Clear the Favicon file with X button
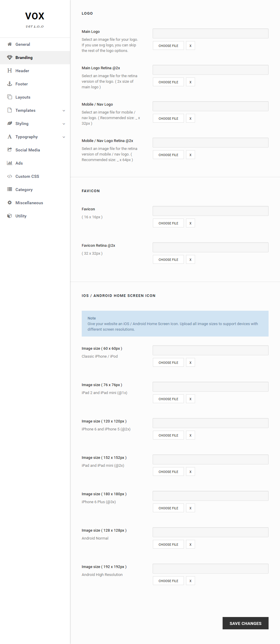This screenshot has height=644, width=280. [190, 223]
